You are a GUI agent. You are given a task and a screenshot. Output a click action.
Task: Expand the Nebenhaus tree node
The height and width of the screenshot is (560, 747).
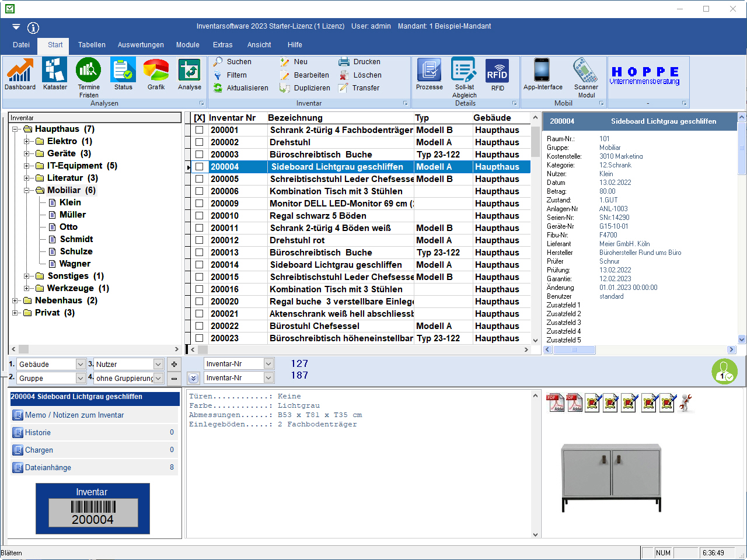15,300
